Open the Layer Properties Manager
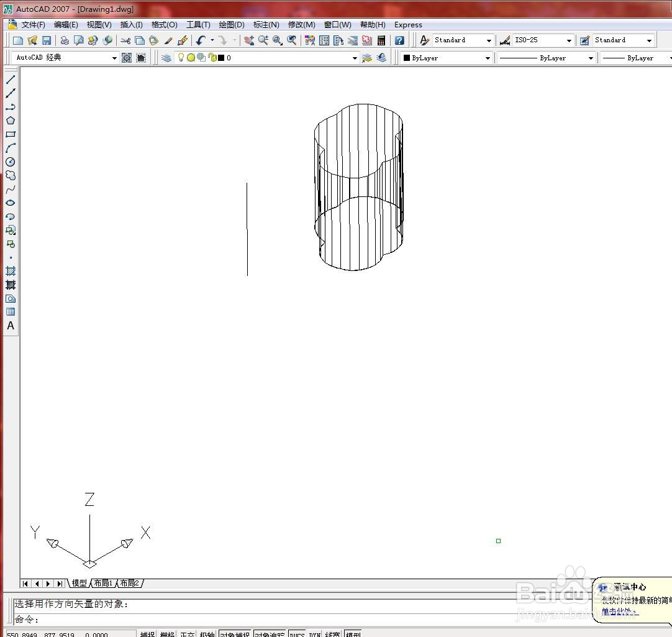The height and width of the screenshot is (637, 672). coord(166,58)
